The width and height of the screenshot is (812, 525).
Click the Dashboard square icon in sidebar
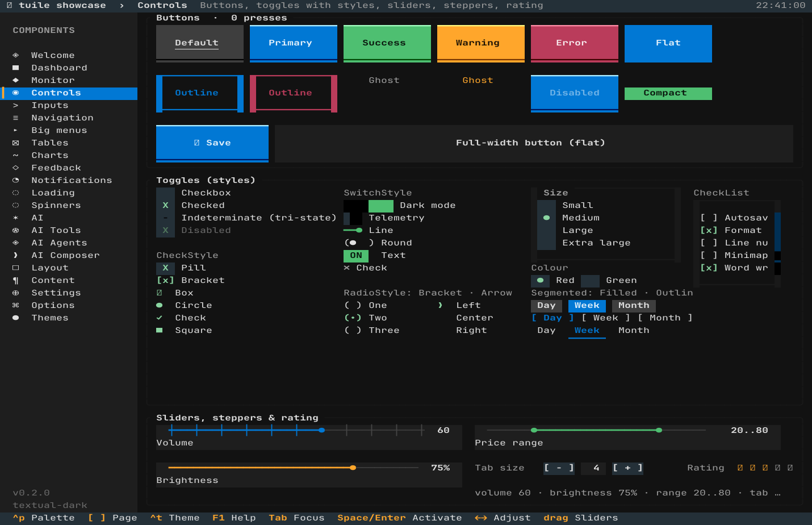tap(16, 68)
